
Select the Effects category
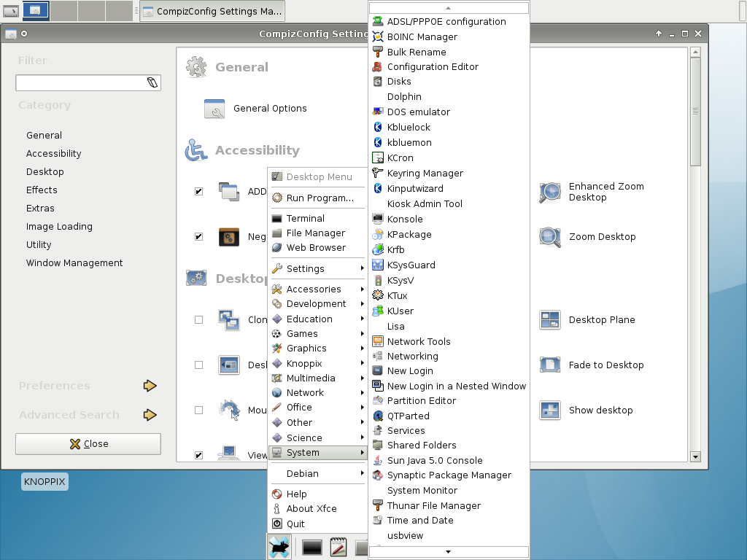click(42, 190)
